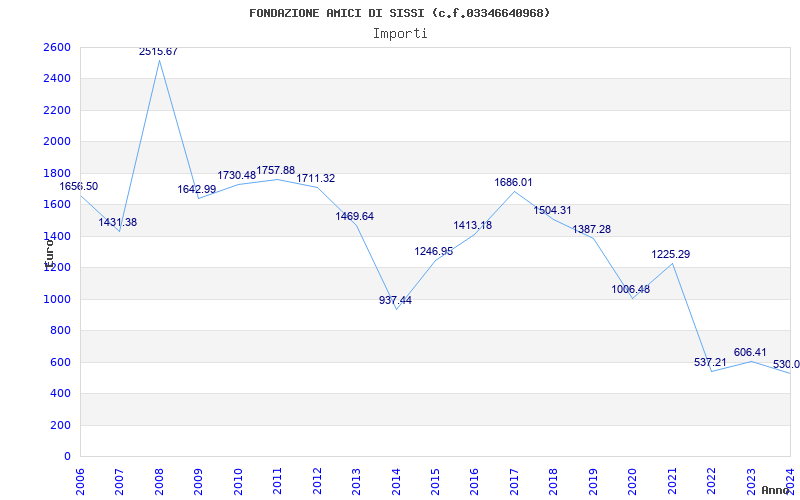
Task: Select the data label 2515.67
Action: click(x=158, y=52)
